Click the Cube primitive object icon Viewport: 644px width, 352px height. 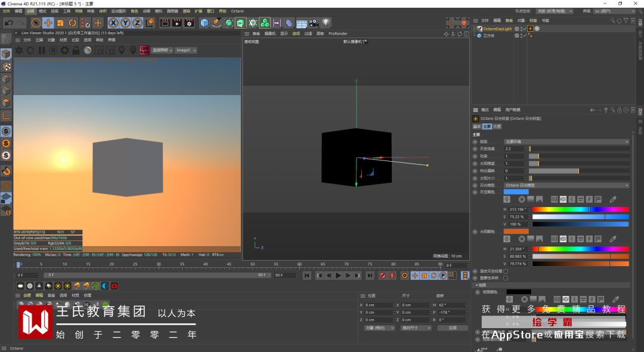(205, 23)
